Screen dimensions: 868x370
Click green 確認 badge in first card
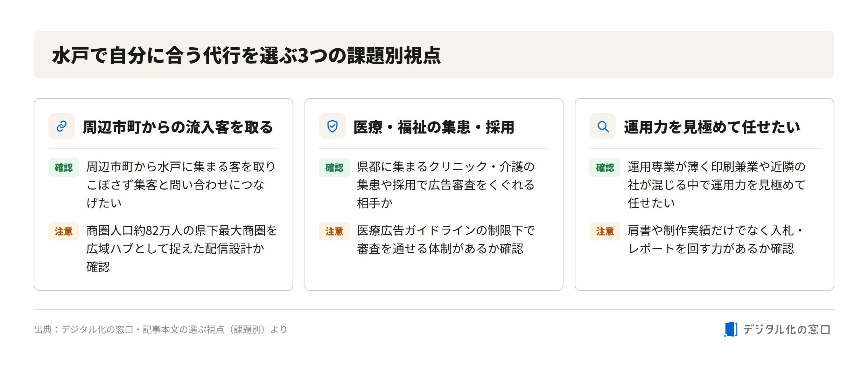pyautogui.click(x=64, y=167)
